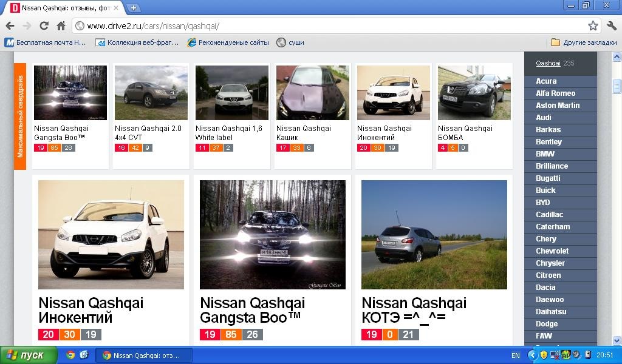622x364 pixels.
Task: Click the EN language indicator
Action: [515, 356]
